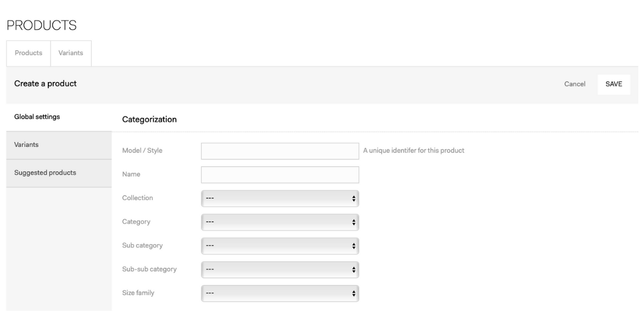The image size is (644, 322).
Task: Focus the Model / Style input field
Action: pyautogui.click(x=280, y=151)
